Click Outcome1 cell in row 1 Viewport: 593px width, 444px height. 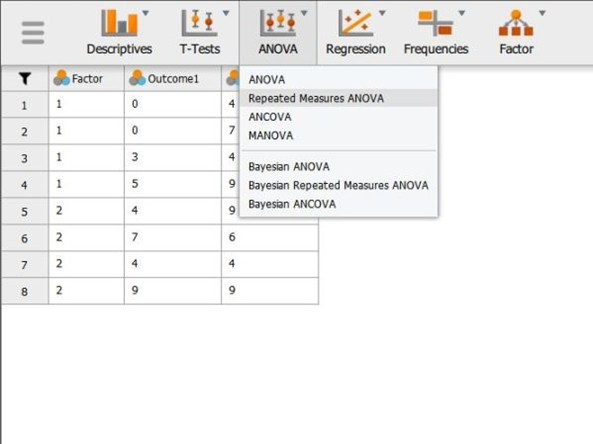173,104
